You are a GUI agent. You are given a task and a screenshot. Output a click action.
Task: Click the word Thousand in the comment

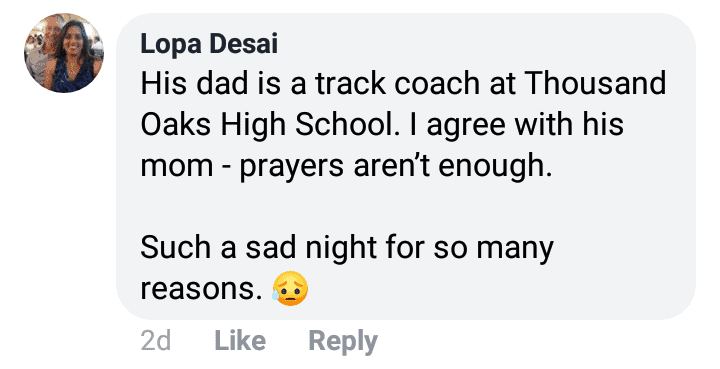click(595, 83)
